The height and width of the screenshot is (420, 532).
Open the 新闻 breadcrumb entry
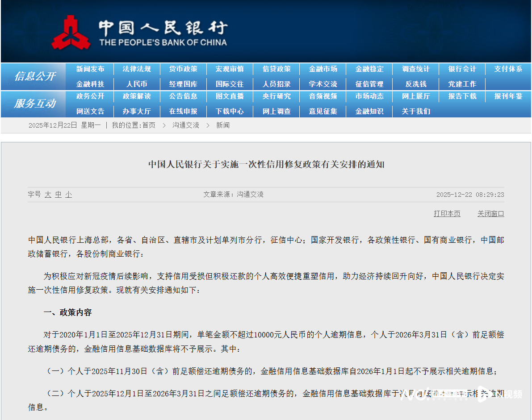(223, 125)
